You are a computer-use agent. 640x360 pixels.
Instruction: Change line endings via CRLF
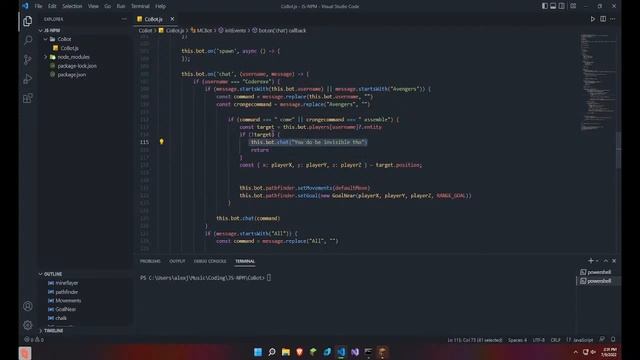click(x=556, y=340)
